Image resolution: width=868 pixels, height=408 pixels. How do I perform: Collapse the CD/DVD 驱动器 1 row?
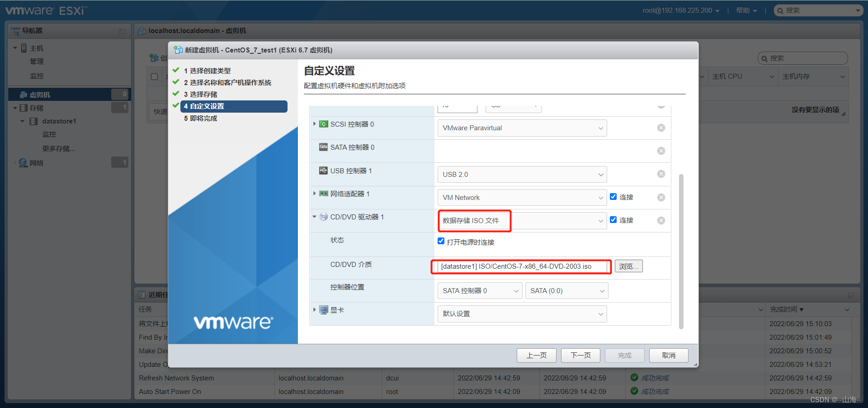(x=315, y=217)
